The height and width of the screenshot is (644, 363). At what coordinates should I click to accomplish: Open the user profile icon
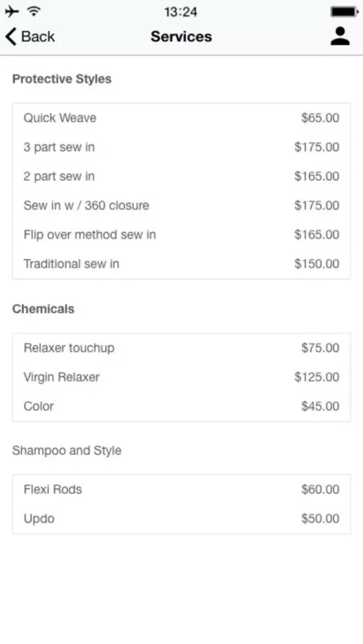(x=340, y=36)
